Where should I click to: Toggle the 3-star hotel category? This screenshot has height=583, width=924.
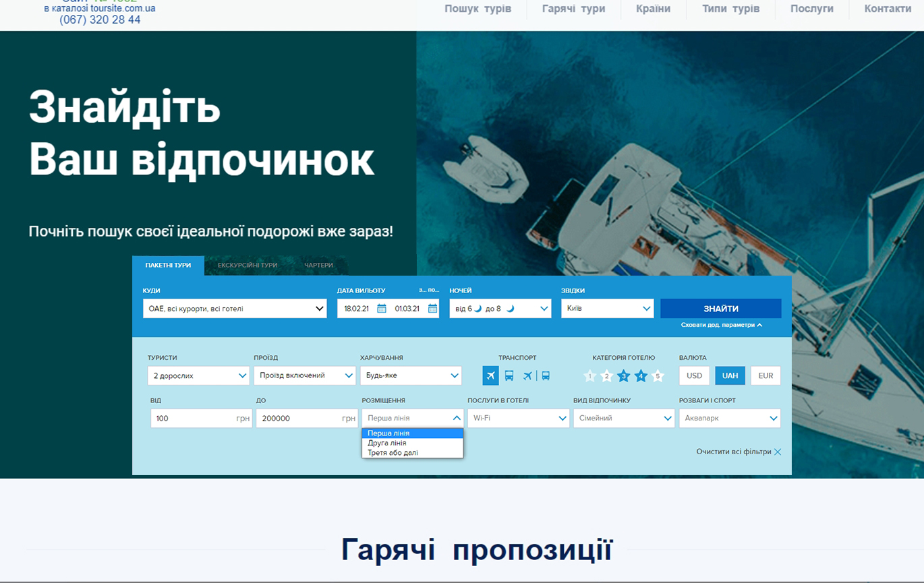click(x=624, y=376)
